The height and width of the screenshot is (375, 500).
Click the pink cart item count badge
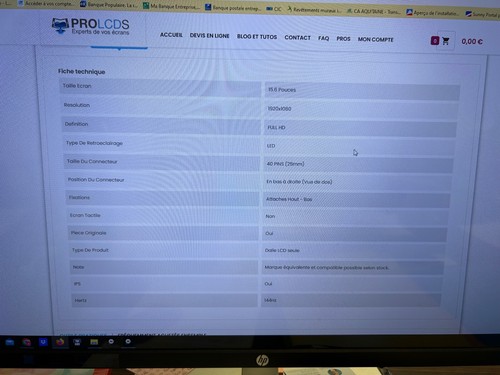[435, 41]
